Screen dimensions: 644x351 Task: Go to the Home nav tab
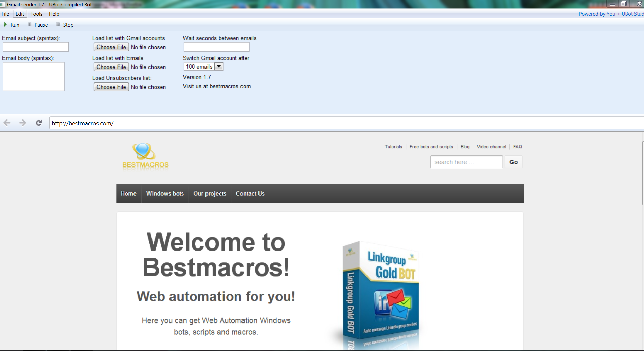click(x=129, y=193)
